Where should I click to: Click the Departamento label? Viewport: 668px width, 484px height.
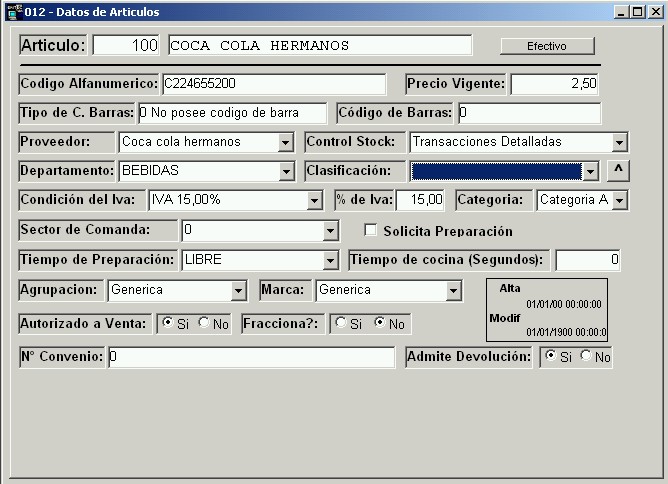(x=67, y=170)
